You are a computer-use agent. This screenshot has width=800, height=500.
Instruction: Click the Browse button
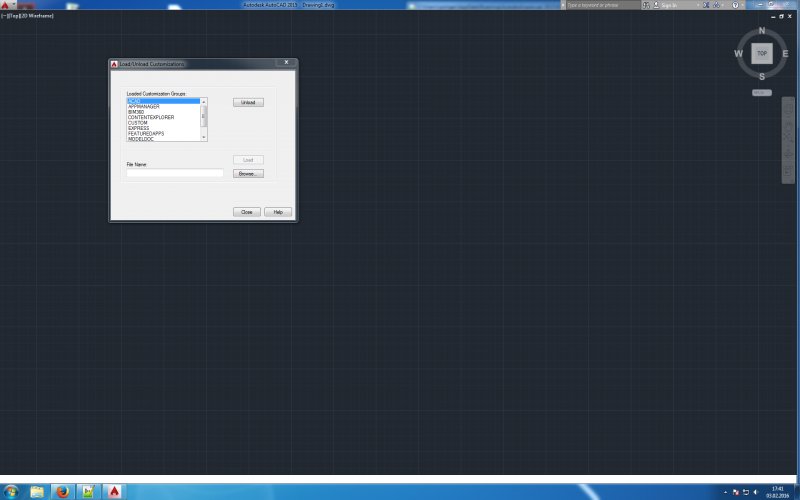248,173
